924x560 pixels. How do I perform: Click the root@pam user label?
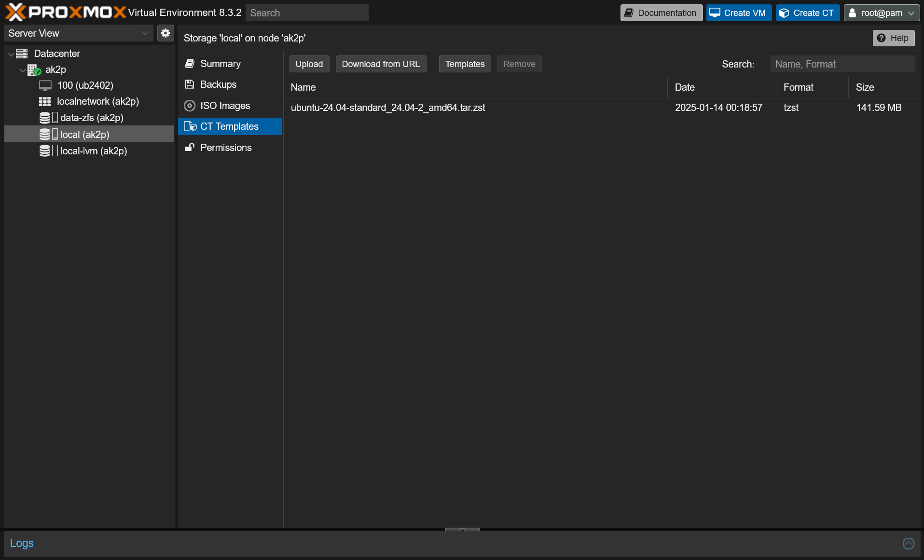coord(882,13)
